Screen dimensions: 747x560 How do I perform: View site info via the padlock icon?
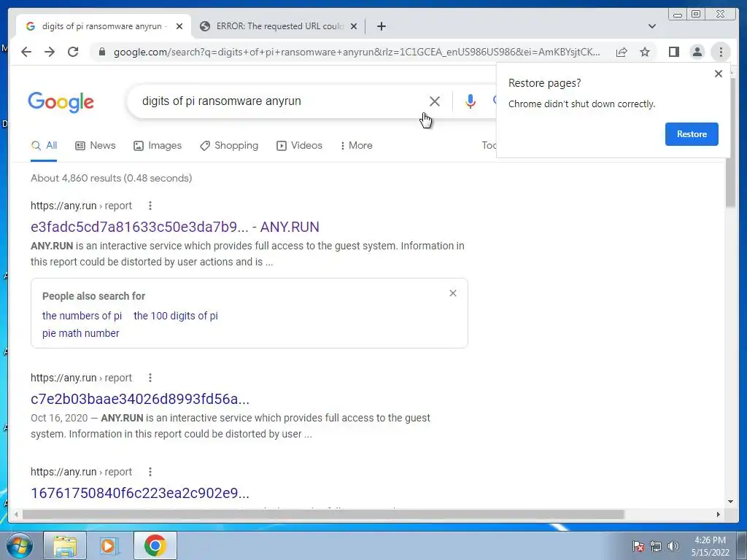tap(101, 52)
